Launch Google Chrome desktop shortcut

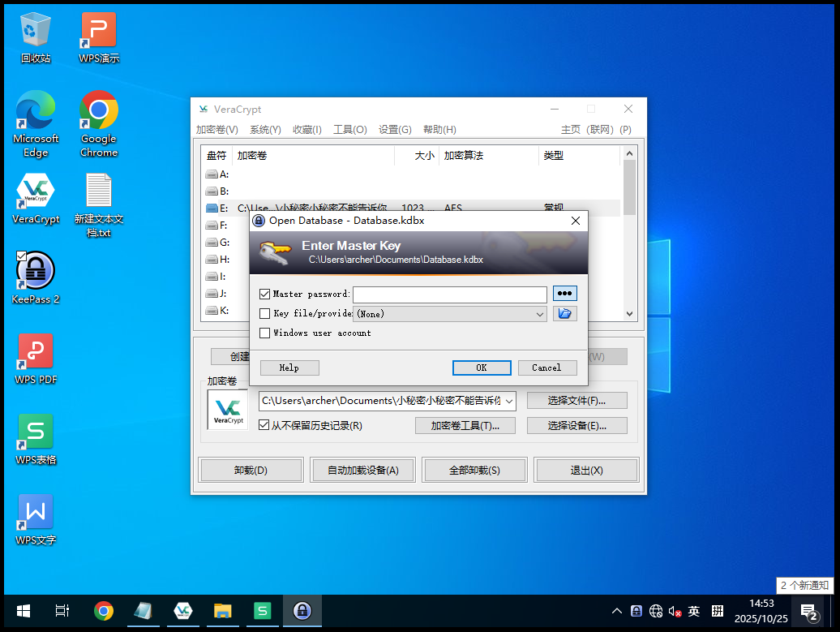click(99, 124)
